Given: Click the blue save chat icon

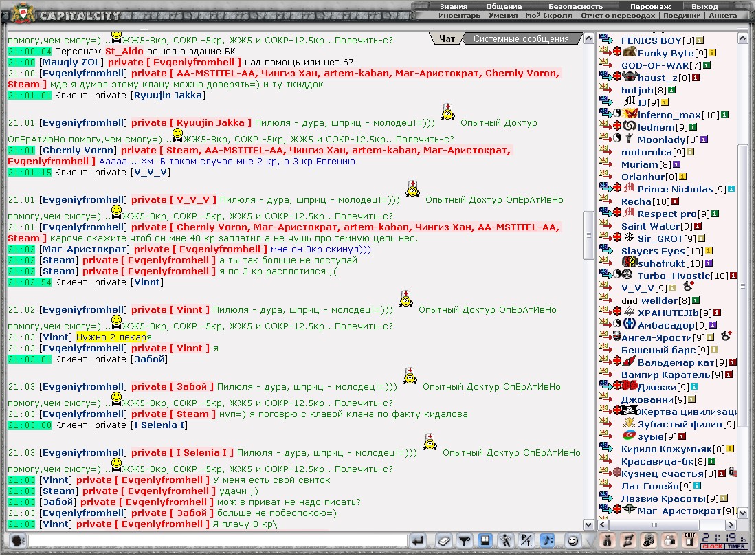Looking at the screenshot, I should pyautogui.click(x=485, y=541).
